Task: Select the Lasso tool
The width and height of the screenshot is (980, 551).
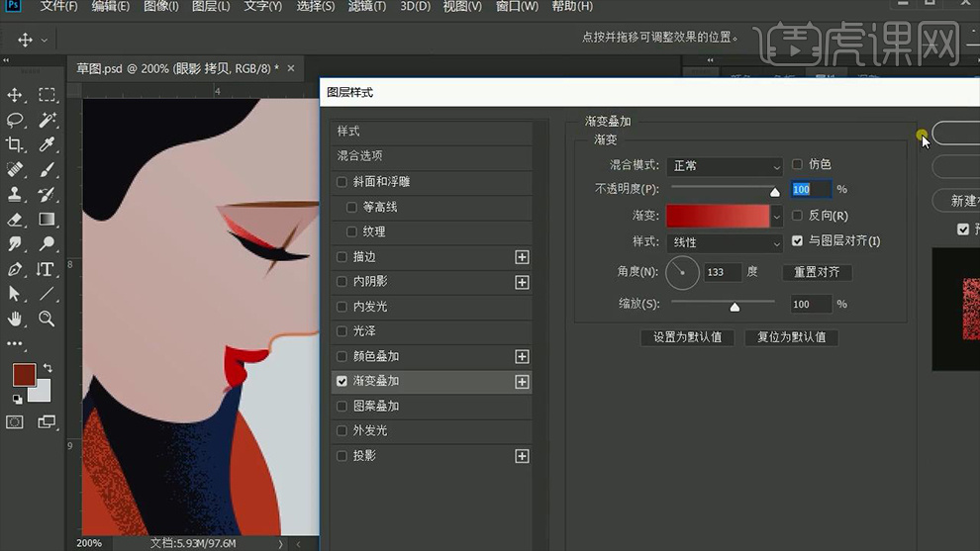Action: (x=15, y=120)
